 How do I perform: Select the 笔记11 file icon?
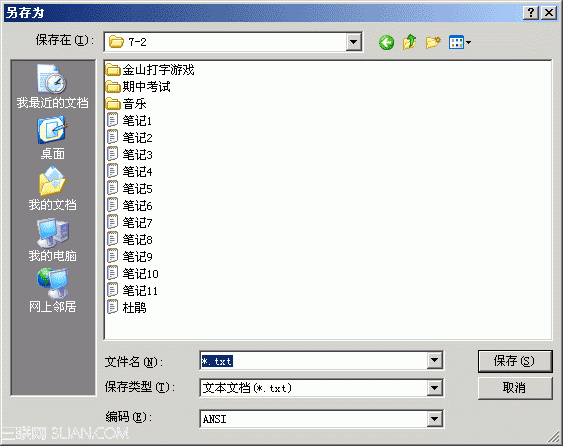tap(112, 290)
